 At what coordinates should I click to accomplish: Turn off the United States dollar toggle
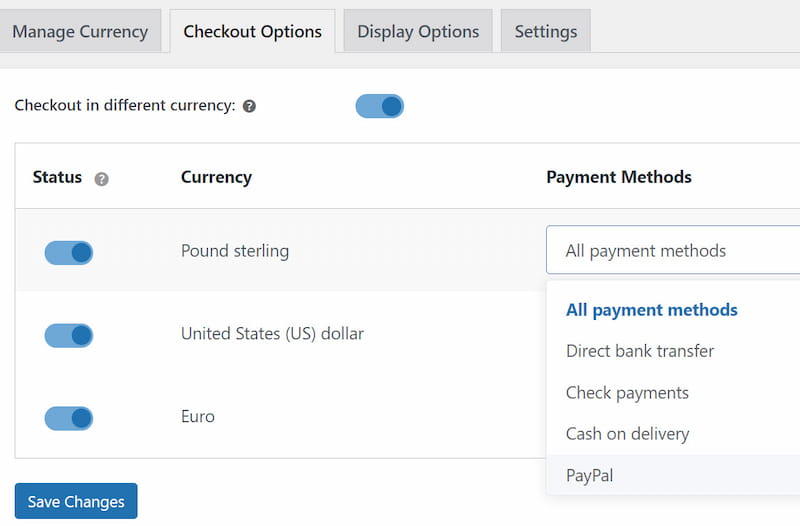click(x=69, y=335)
